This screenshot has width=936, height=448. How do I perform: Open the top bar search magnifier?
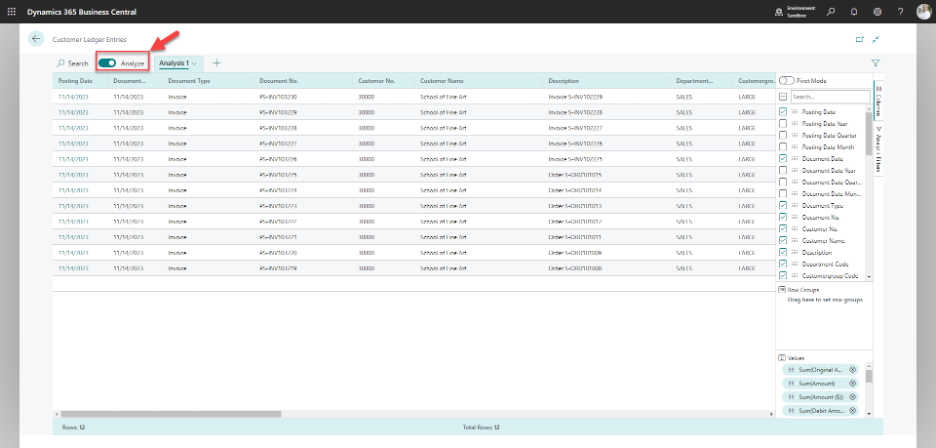click(831, 11)
